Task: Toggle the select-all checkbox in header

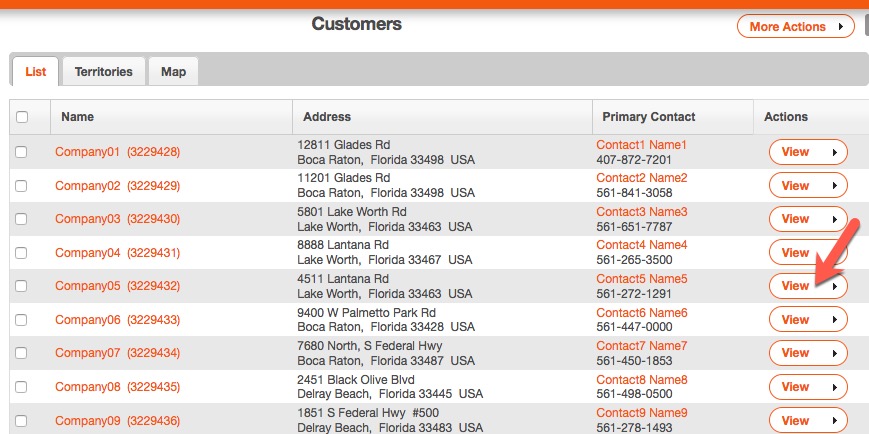Action: 22,117
